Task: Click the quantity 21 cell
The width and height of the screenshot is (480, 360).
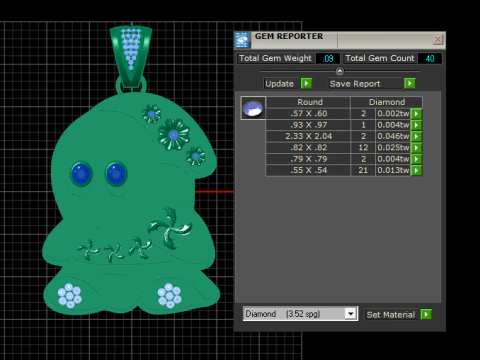Action: [363, 170]
